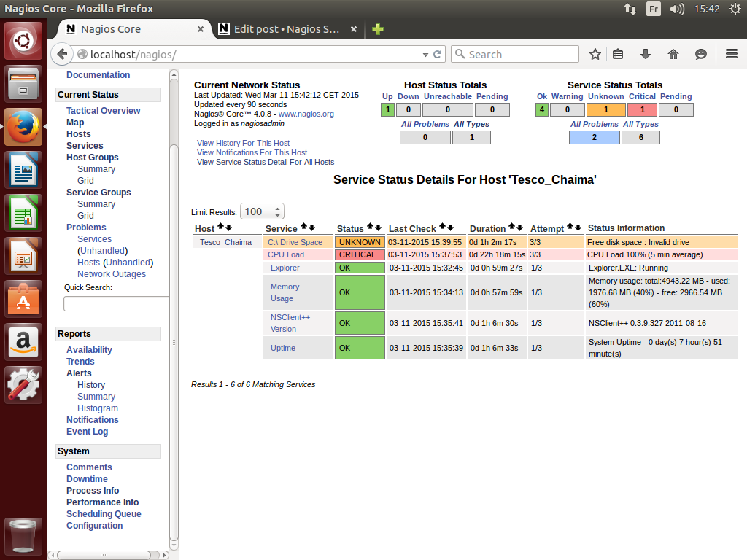Click the Critical count box showing 1
The width and height of the screenshot is (747, 560).
tap(640, 110)
